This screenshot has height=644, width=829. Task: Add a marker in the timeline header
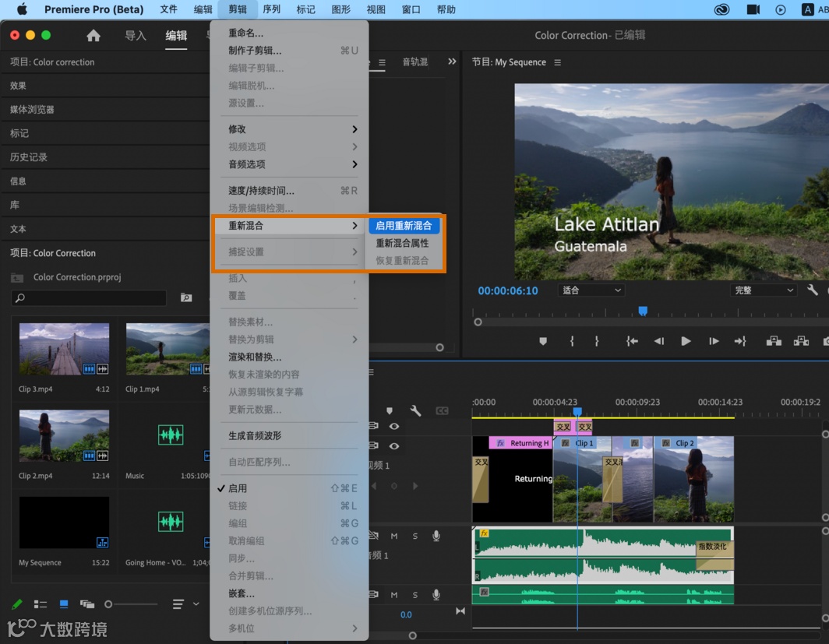(390, 410)
